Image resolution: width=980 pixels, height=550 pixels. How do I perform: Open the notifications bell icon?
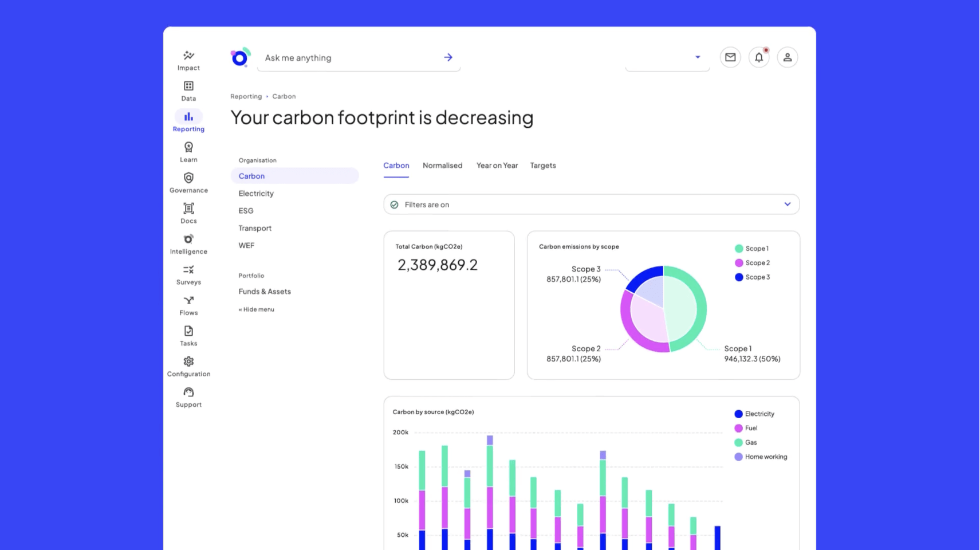pyautogui.click(x=759, y=57)
